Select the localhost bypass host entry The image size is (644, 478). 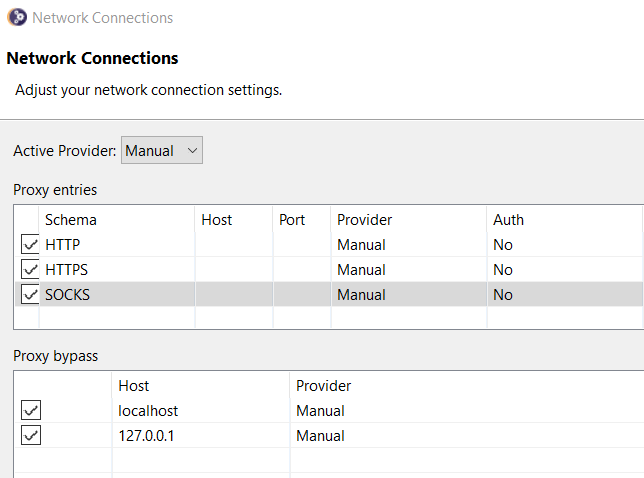pyautogui.click(x=148, y=411)
